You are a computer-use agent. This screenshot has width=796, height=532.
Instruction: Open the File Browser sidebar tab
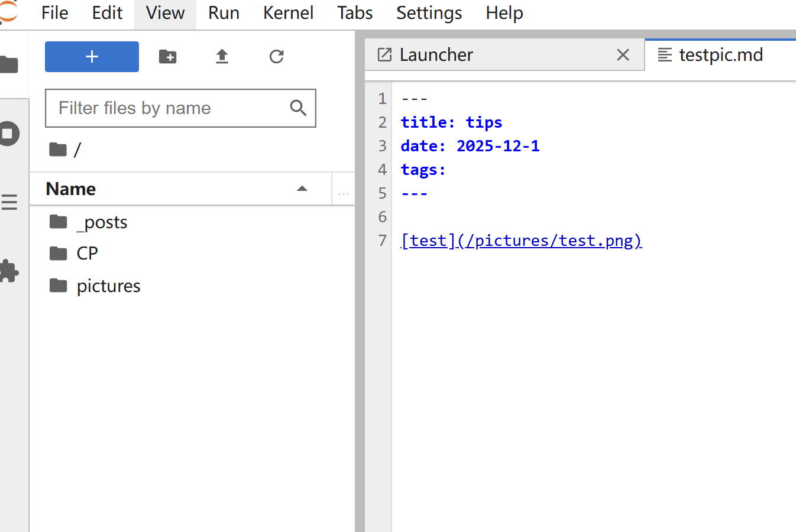point(9,64)
